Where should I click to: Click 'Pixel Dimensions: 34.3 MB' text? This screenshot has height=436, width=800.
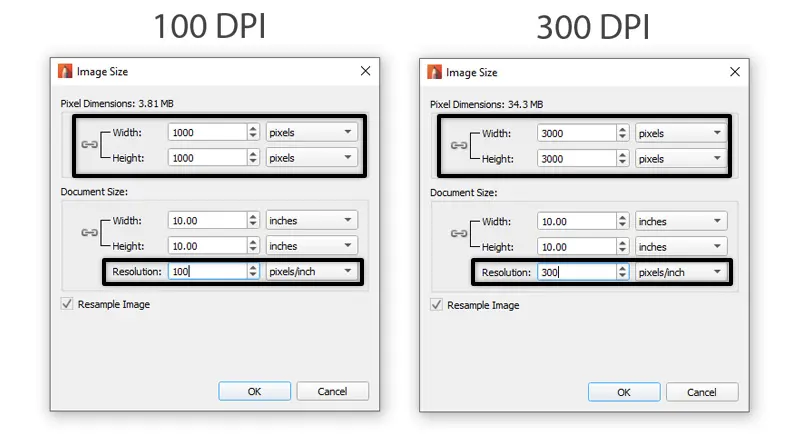point(486,105)
